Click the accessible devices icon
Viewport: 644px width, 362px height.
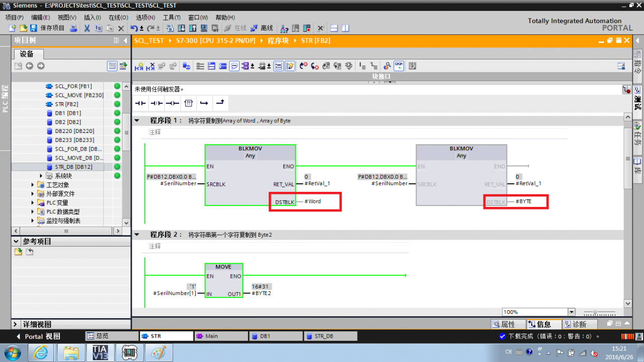tap(285, 28)
